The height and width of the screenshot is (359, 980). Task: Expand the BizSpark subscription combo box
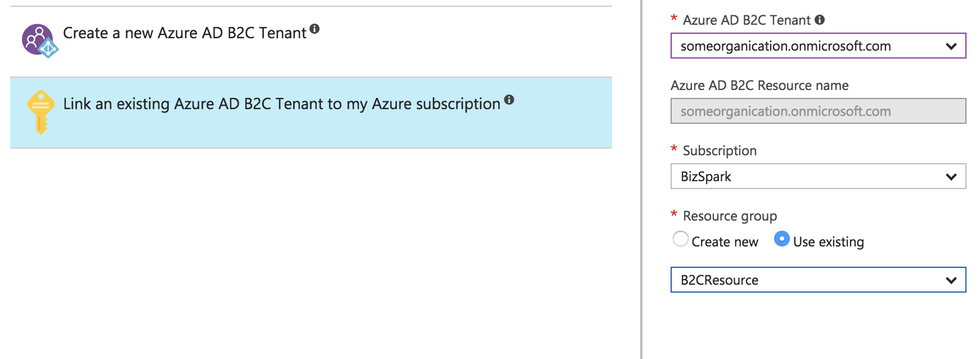tap(818, 176)
